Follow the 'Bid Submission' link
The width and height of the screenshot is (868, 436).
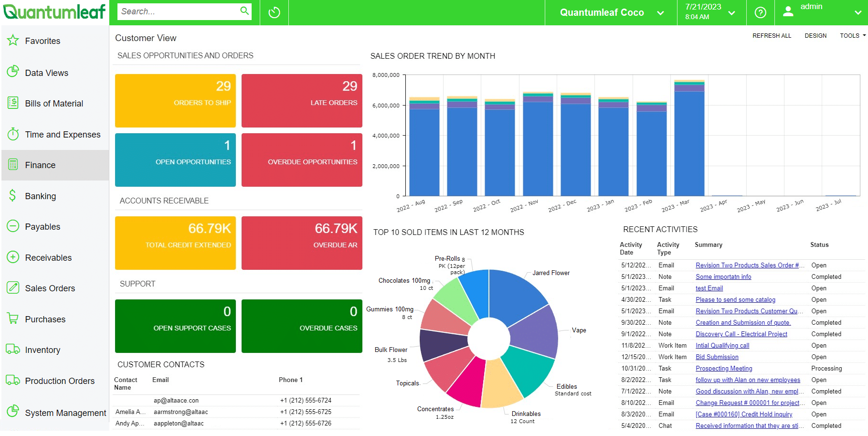pyautogui.click(x=717, y=357)
